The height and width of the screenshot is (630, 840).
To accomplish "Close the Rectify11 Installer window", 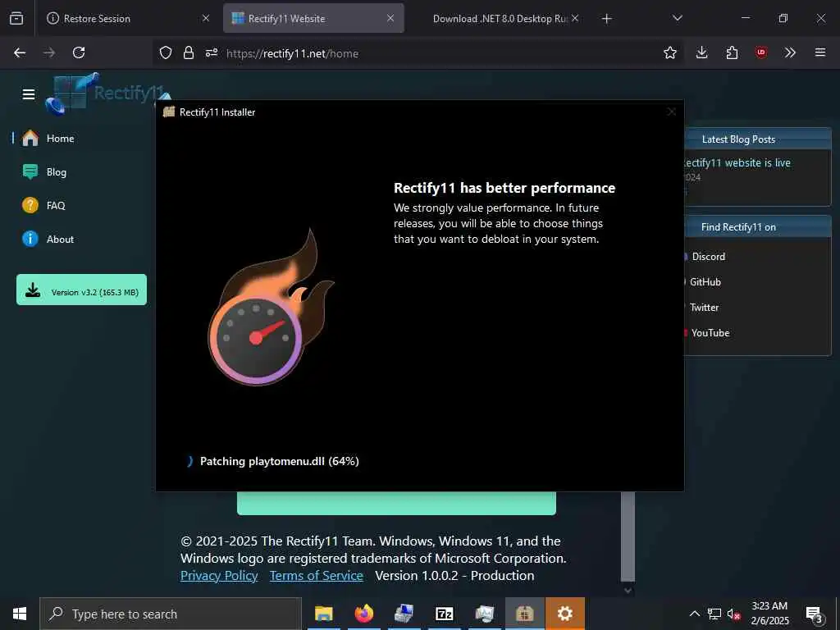I will coord(671,112).
